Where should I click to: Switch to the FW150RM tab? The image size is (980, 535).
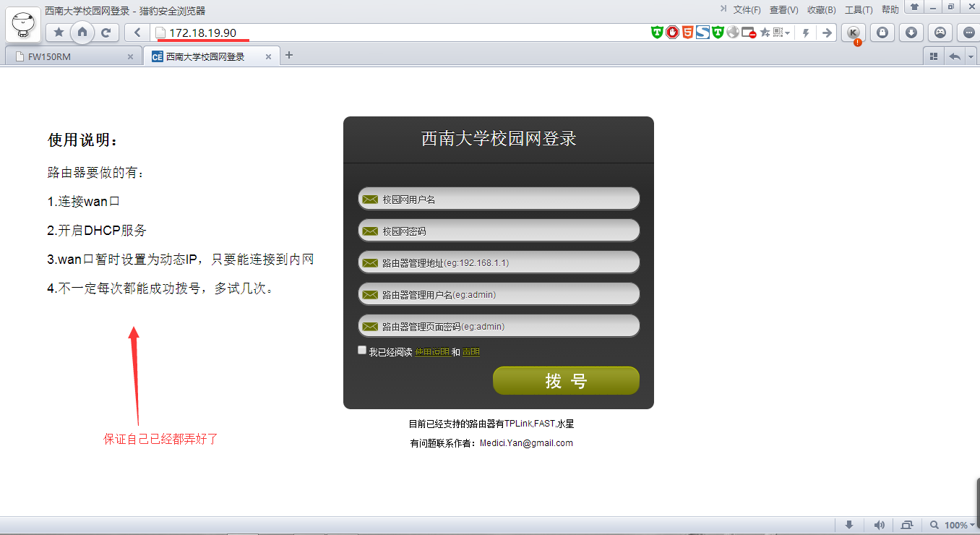(72, 56)
